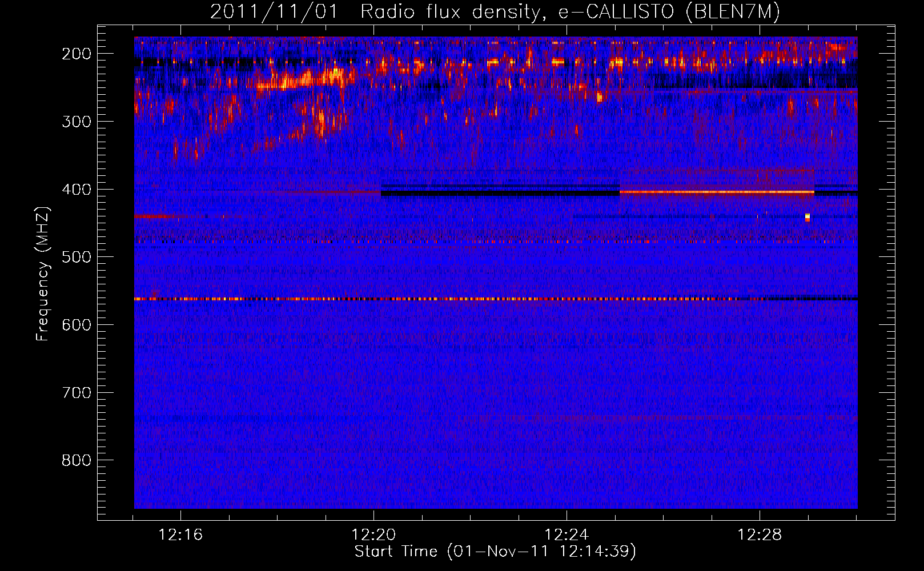Click the "Start Time (01-Nov-11 12:14:39)" axis label
The image size is (924, 571).
(x=495, y=551)
